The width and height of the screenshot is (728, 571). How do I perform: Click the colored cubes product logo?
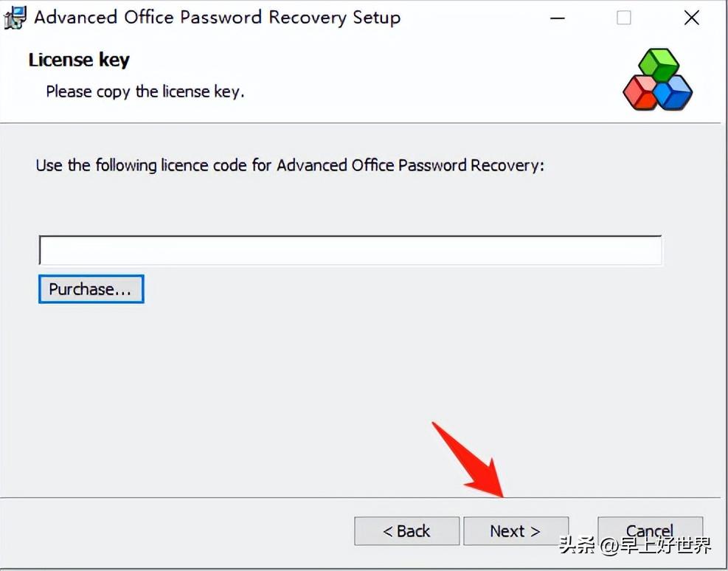(x=657, y=79)
